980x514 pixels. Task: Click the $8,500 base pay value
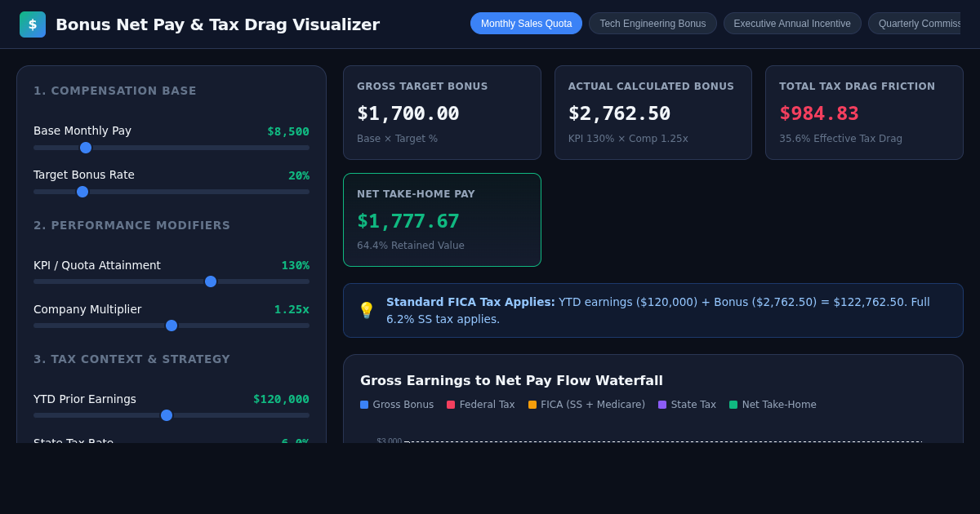(x=288, y=131)
